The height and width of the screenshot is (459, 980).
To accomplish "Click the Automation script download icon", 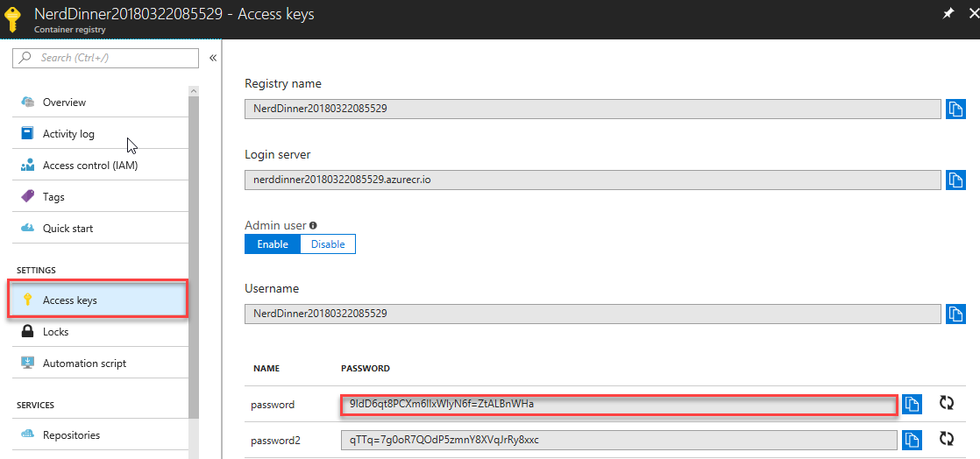I will (x=27, y=363).
